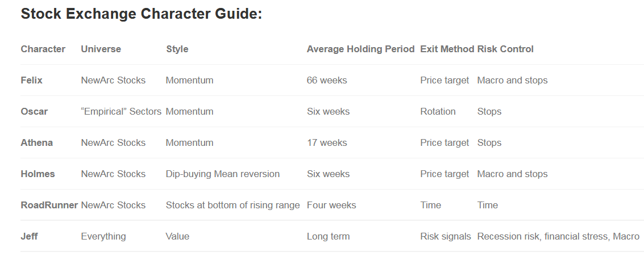Click the Jeff character name

(x=30, y=236)
